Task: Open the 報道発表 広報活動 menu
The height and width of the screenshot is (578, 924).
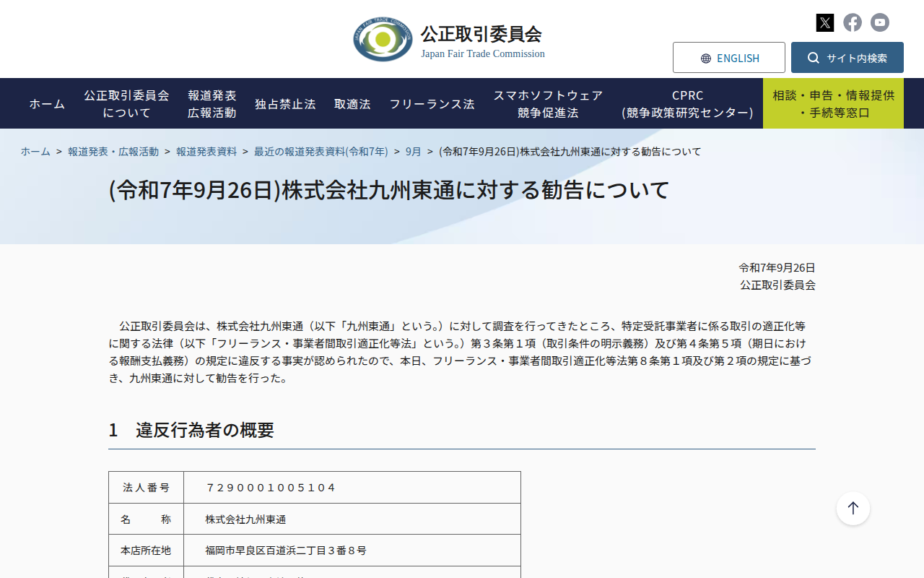Action: 212,104
